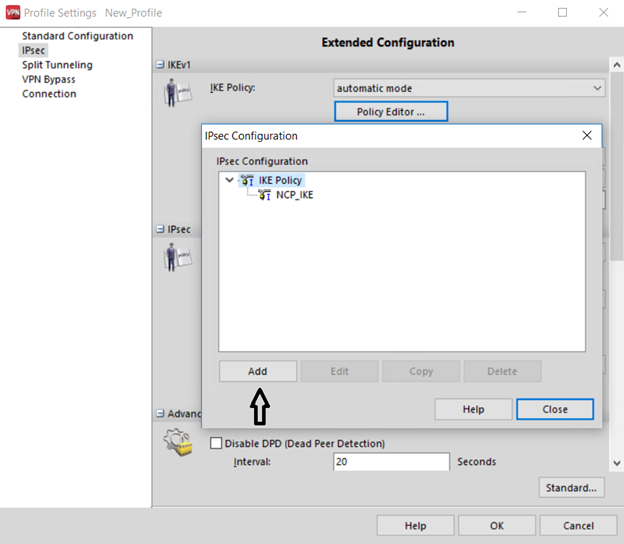Collapse the Advanced section
Screen dimensions: 624x544
(x=160, y=413)
